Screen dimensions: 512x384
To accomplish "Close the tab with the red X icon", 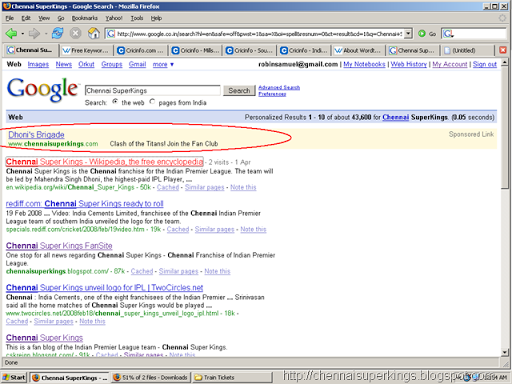I will 503,50.
